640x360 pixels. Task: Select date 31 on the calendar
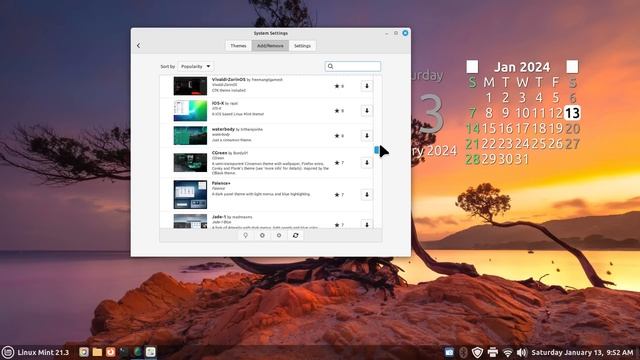pyautogui.click(x=522, y=159)
